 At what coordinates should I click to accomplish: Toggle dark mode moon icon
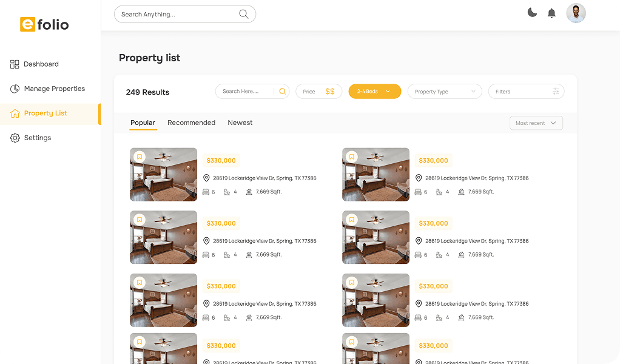click(532, 13)
